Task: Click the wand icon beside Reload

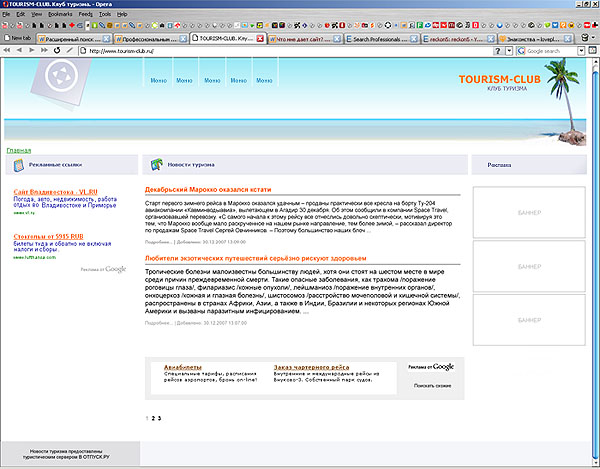Action: coord(69,50)
